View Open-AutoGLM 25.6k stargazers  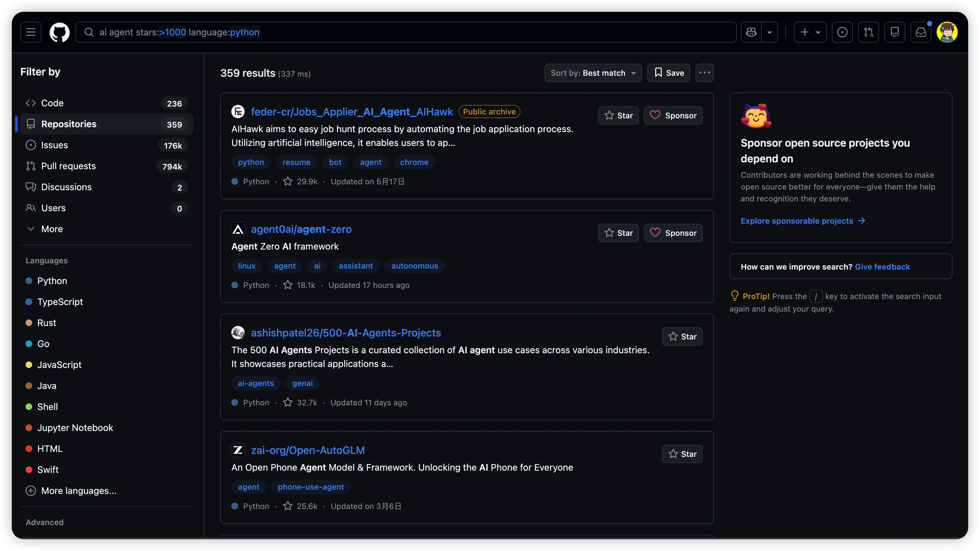point(300,506)
